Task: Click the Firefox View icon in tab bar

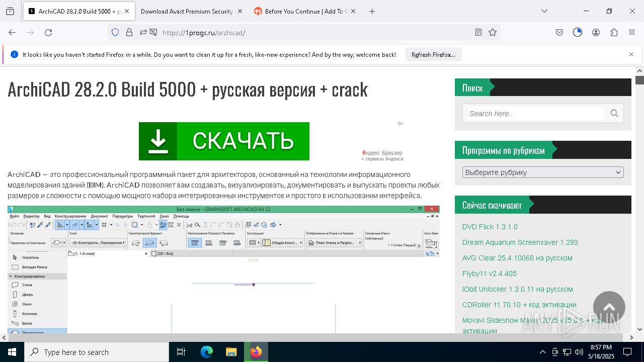Action: [x=10, y=11]
